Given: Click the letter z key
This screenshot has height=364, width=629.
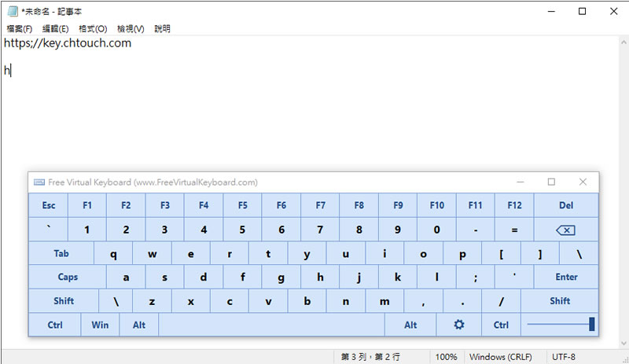Looking at the screenshot, I should [x=152, y=301].
